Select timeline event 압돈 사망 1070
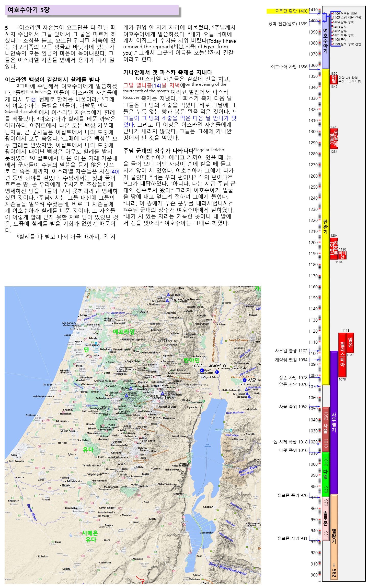 pyautogui.click(x=293, y=384)
